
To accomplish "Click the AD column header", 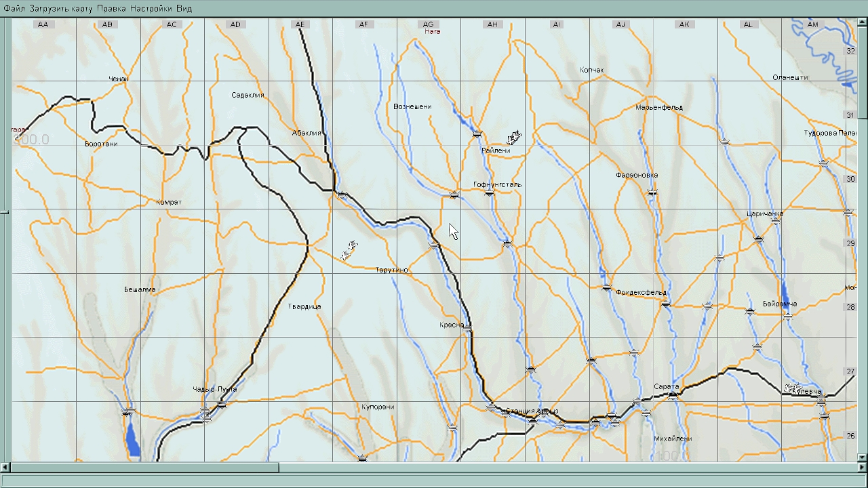I will point(235,24).
